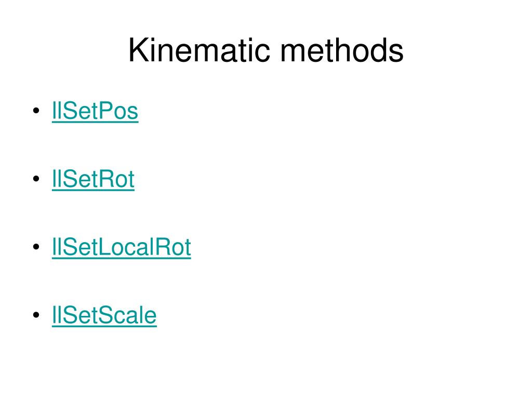Click the word Kinematic in the title
This screenshot has width=532, height=399.
pyautogui.click(x=199, y=50)
